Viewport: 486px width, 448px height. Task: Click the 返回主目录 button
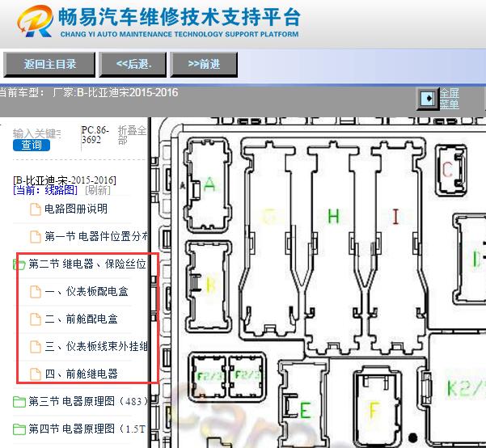pyautogui.click(x=49, y=65)
